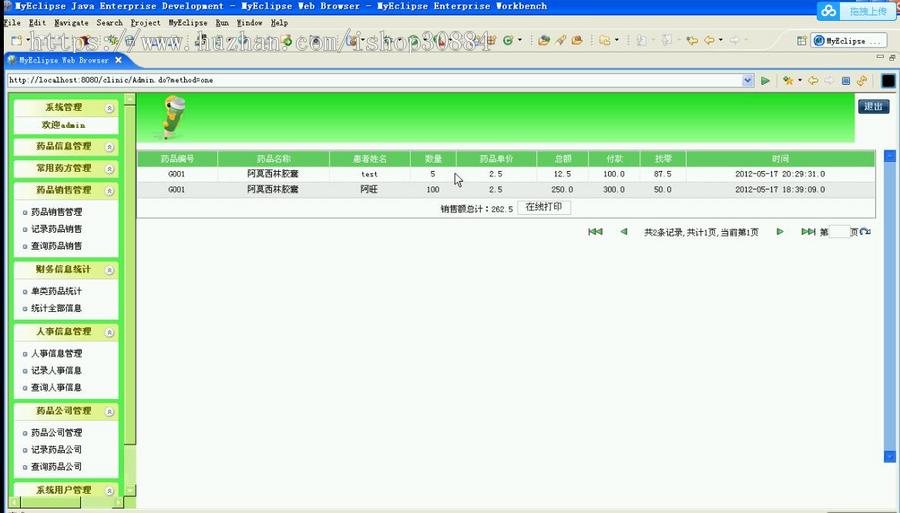
Task: Click the browser URL address field
Action: tap(375, 80)
